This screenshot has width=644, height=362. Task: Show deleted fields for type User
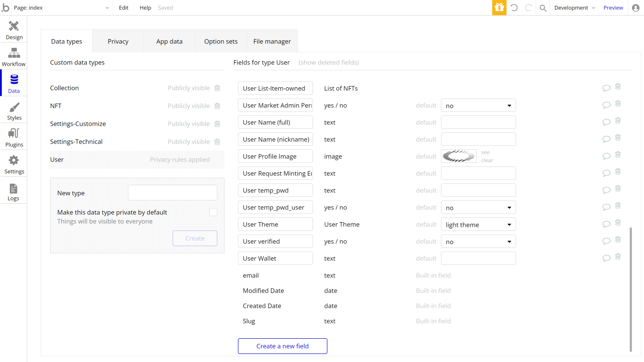[328, 62]
